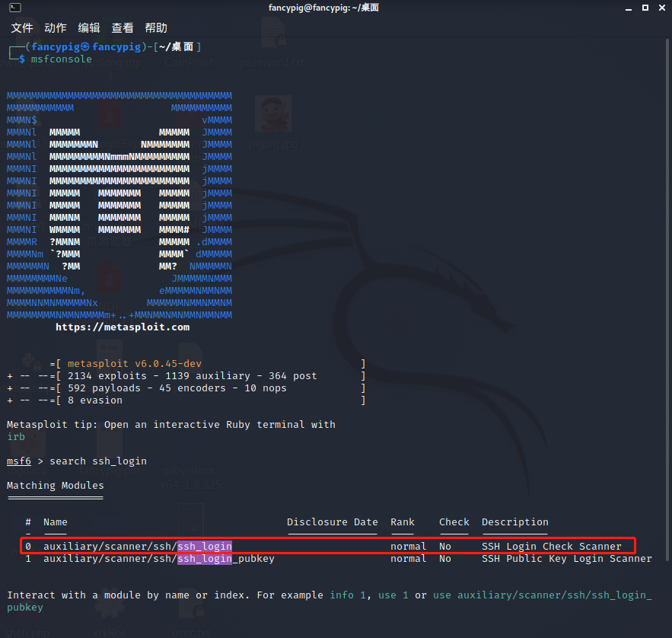Click the 'Metasploit tip' line

pyautogui.click(x=171, y=425)
